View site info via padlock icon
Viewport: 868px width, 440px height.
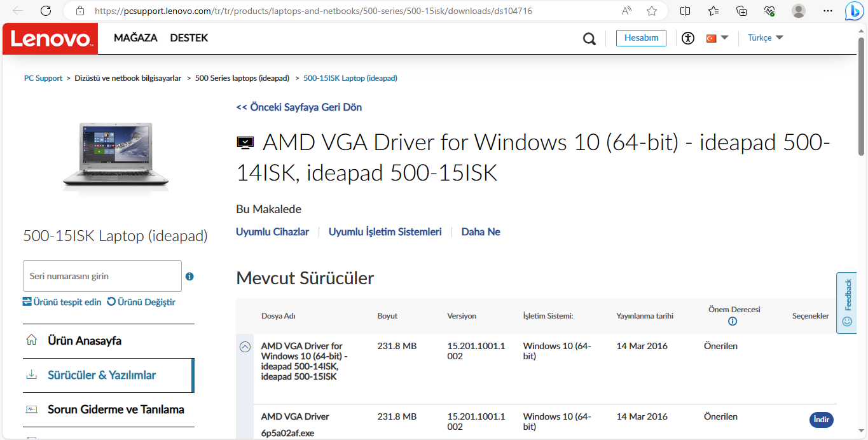coord(79,11)
